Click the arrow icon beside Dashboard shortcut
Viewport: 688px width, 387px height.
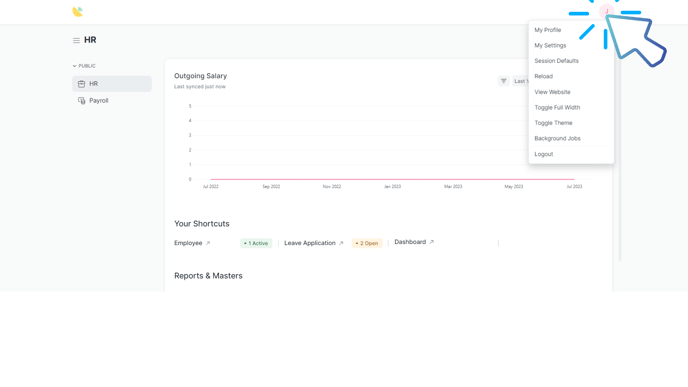click(432, 242)
